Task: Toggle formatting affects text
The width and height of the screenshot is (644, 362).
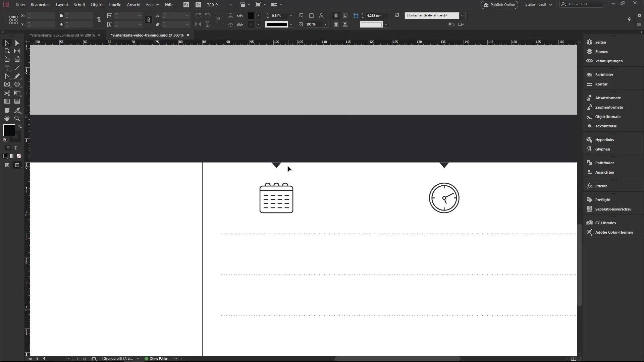Action: [15, 148]
